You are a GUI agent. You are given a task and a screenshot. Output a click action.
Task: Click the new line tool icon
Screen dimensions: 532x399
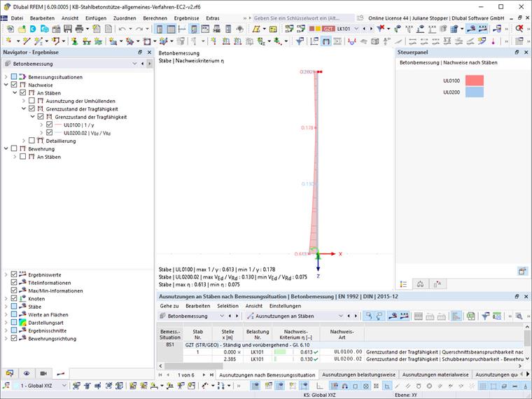[27, 41]
